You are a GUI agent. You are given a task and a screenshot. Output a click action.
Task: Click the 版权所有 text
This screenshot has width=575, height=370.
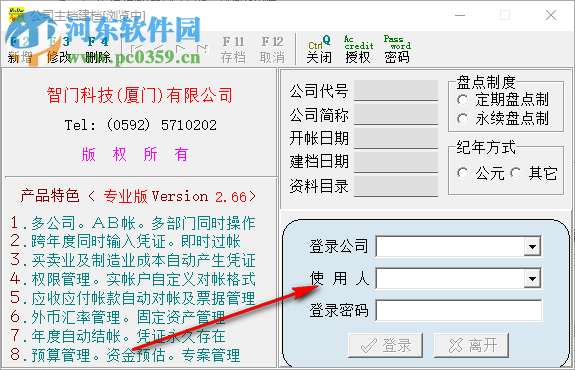click(135, 154)
